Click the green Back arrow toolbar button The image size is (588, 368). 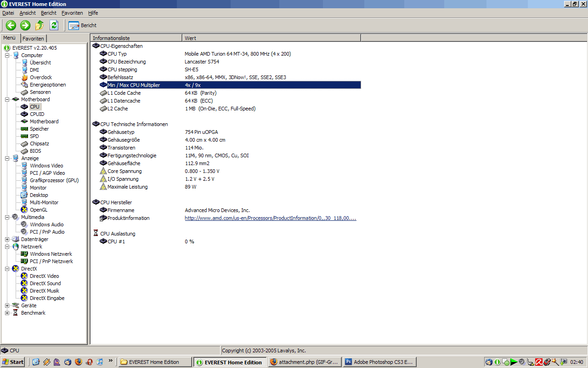click(11, 25)
